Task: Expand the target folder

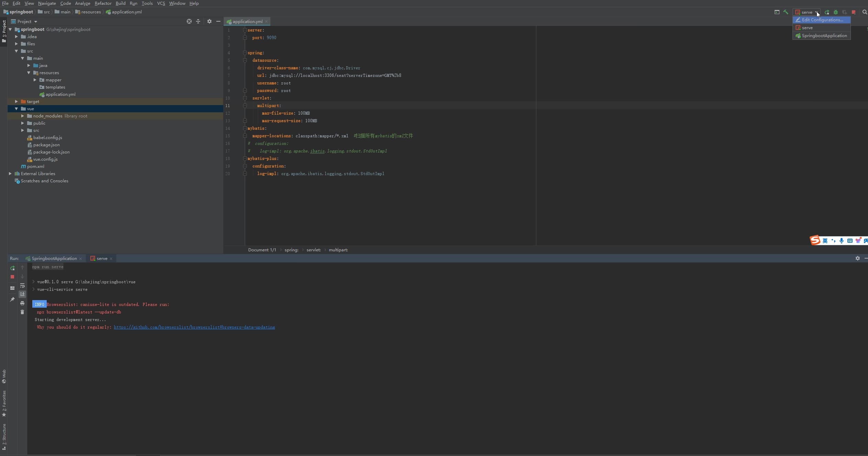Action: pos(16,102)
